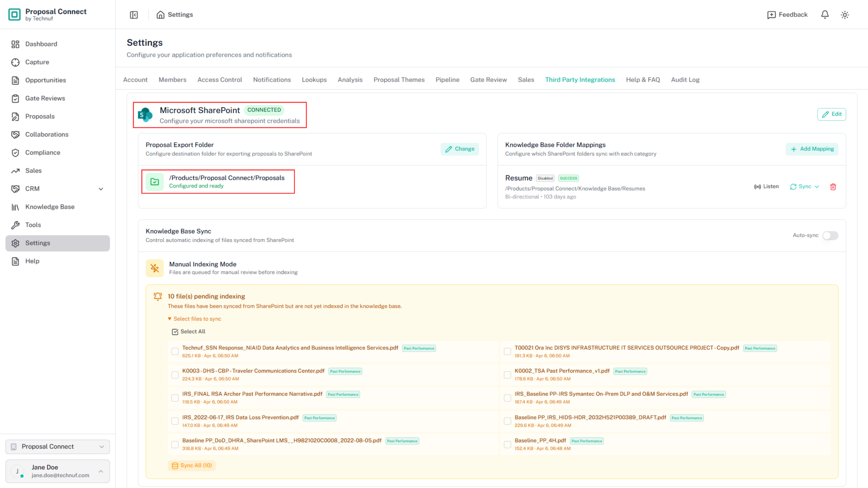Image resolution: width=868 pixels, height=488 pixels.
Task: Click Add Mapping button
Action: pyautogui.click(x=812, y=149)
